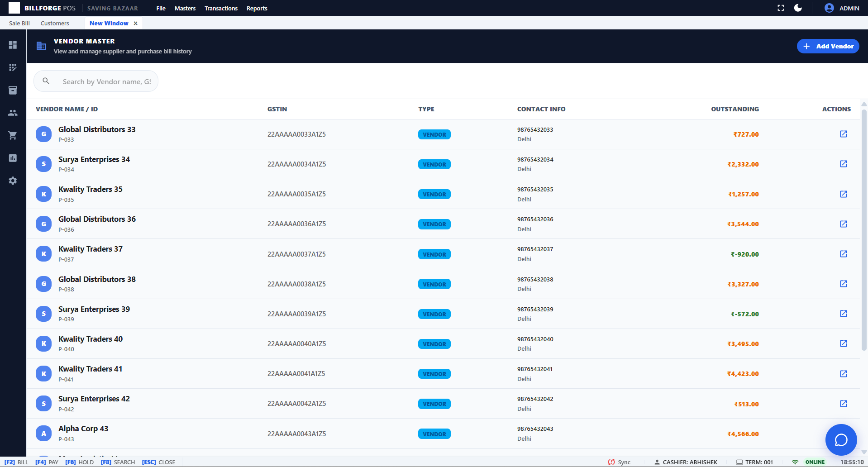Open the reports chart icon in sidebar
Screen dimensions: 868x467
tap(13, 158)
